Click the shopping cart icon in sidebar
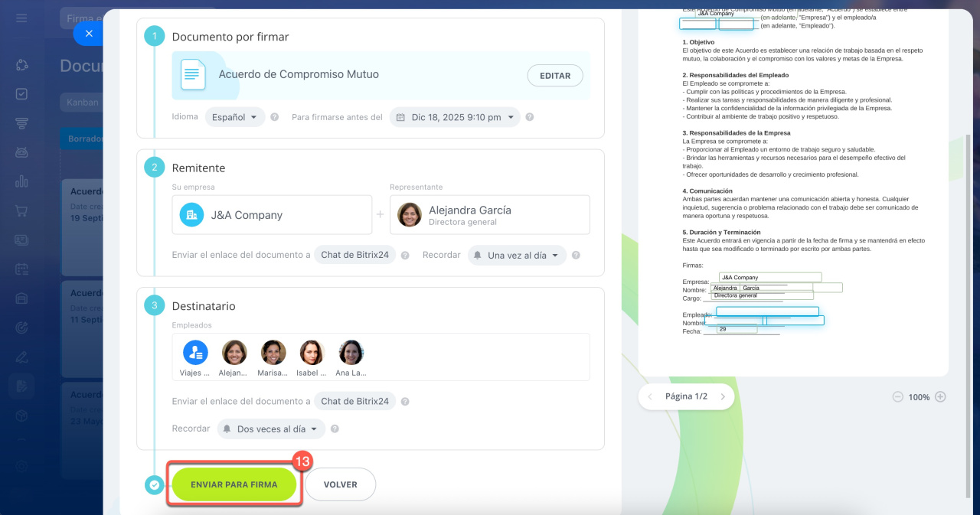 pos(21,210)
